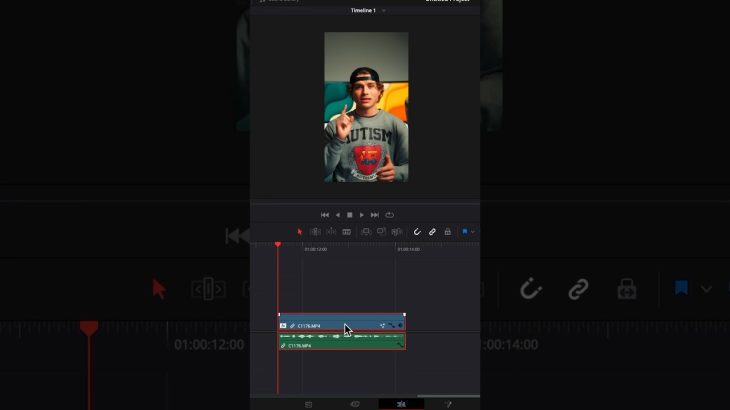Choose the Trim Edit mode tool
The width and height of the screenshot is (730, 410).
pos(315,232)
